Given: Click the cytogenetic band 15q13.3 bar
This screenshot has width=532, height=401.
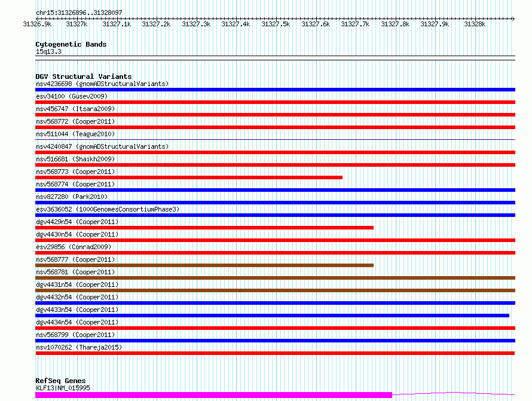Looking at the screenshot, I should click(275, 58).
